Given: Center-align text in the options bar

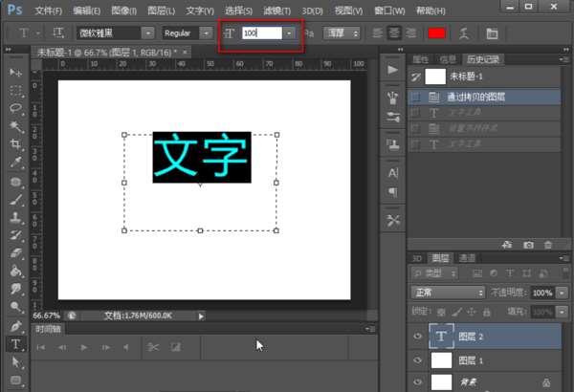Looking at the screenshot, I should tap(394, 33).
